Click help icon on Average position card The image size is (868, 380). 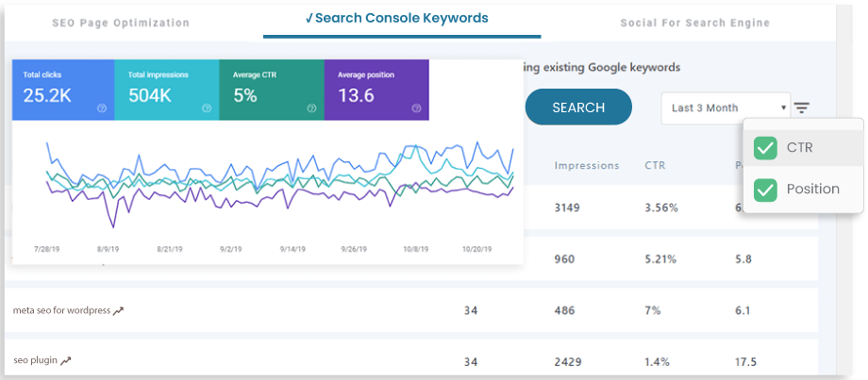[x=416, y=108]
